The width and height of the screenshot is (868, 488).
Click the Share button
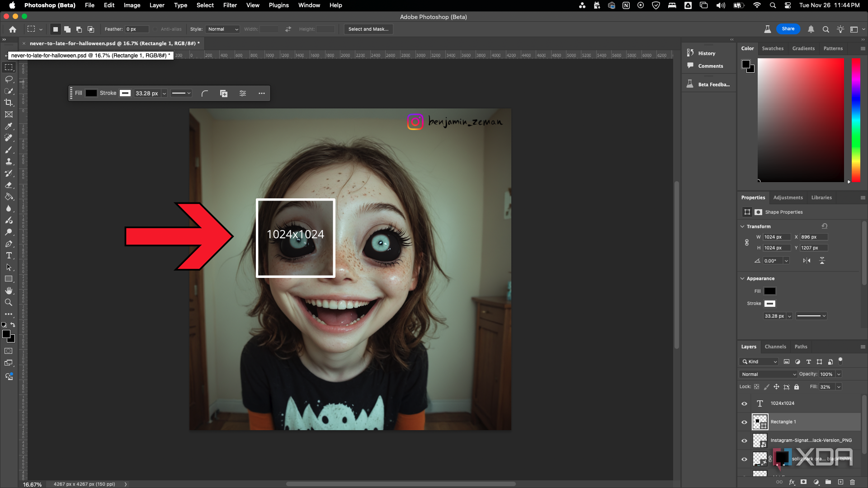(x=788, y=28)
